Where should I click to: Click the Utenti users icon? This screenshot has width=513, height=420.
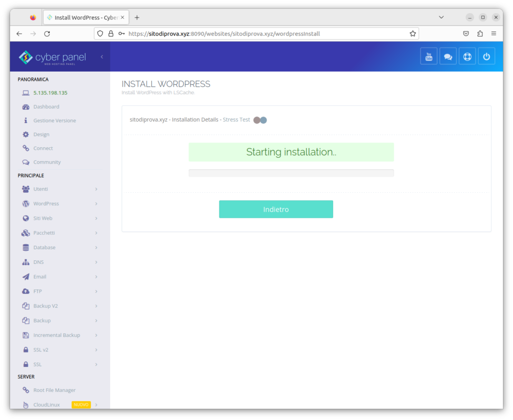[26, 189]
